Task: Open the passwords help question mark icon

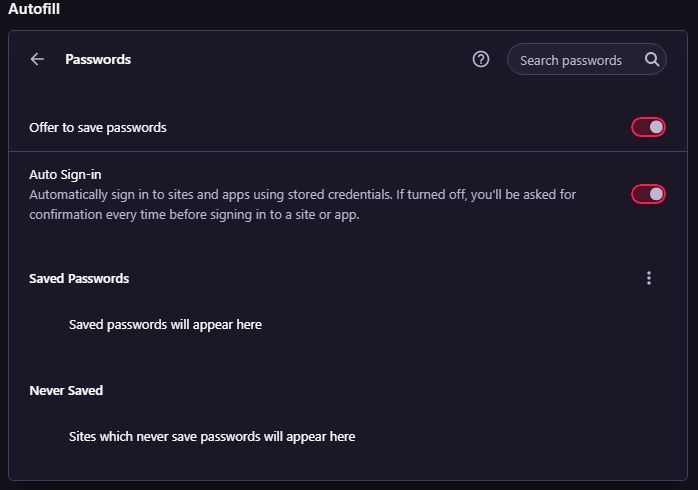Action: point(481,60)
